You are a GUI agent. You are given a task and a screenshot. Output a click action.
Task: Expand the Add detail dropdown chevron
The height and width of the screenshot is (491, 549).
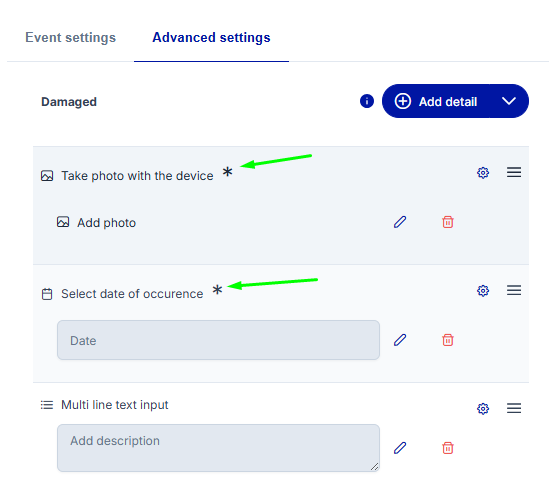(508, 101)
